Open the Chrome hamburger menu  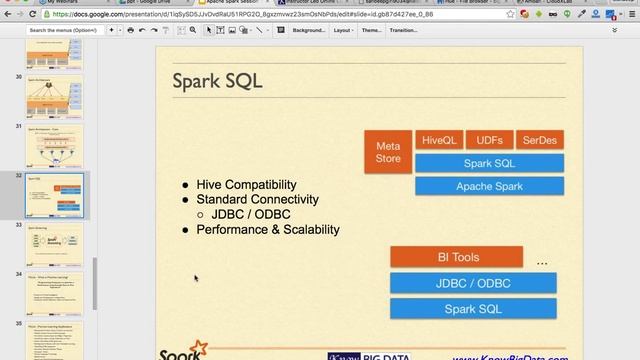pos(632,14)
